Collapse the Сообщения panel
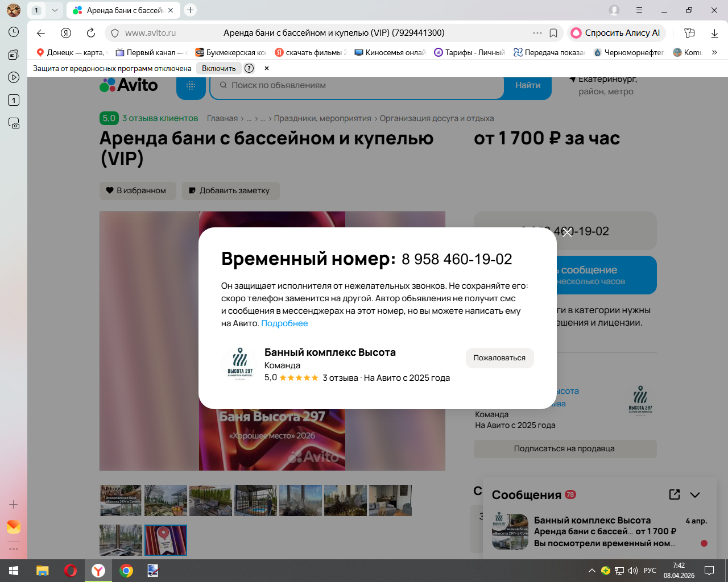This screenshot has width=728, height=582. click(x=695, y=495)
